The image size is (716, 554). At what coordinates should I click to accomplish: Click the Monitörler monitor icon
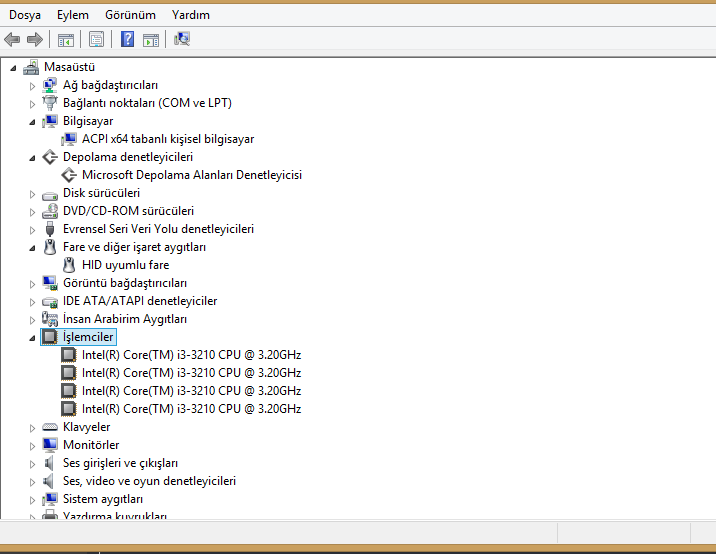click(50, 445)
